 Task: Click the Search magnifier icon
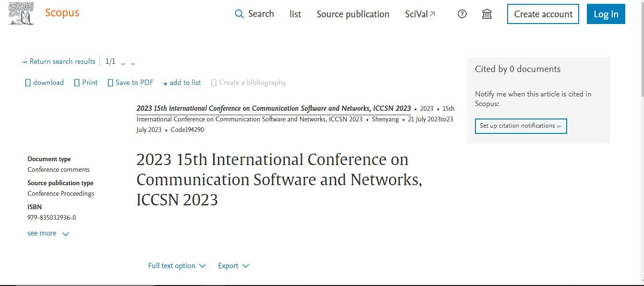(239, 14)
